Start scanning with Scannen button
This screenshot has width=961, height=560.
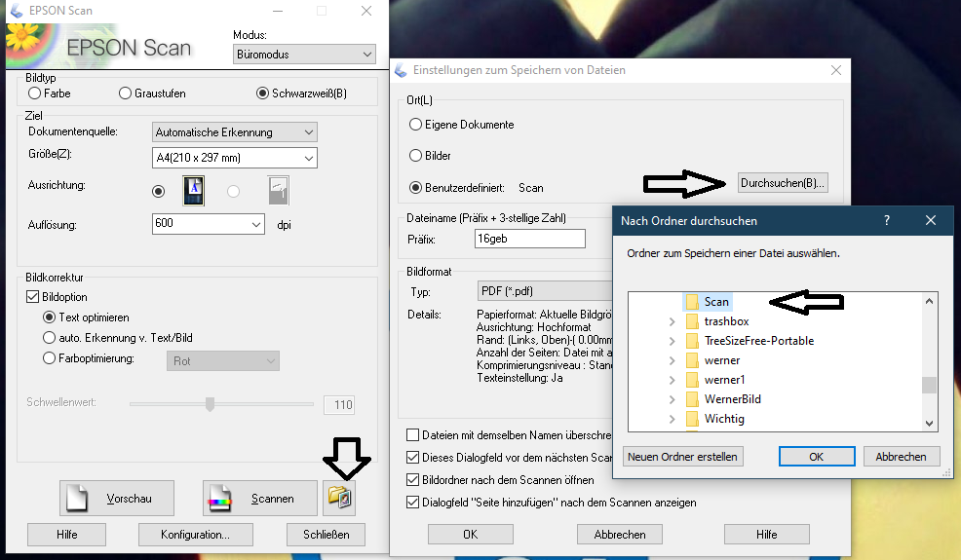[260, 498]
